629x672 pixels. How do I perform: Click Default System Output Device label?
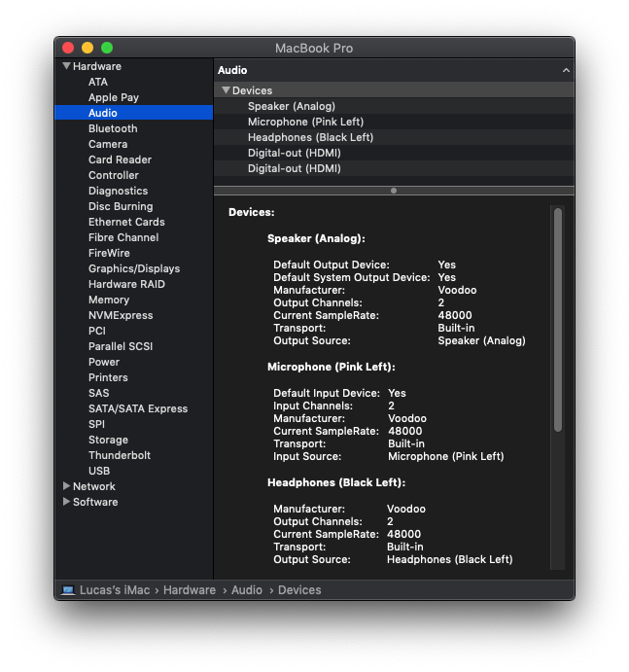[x=352, y=277]
